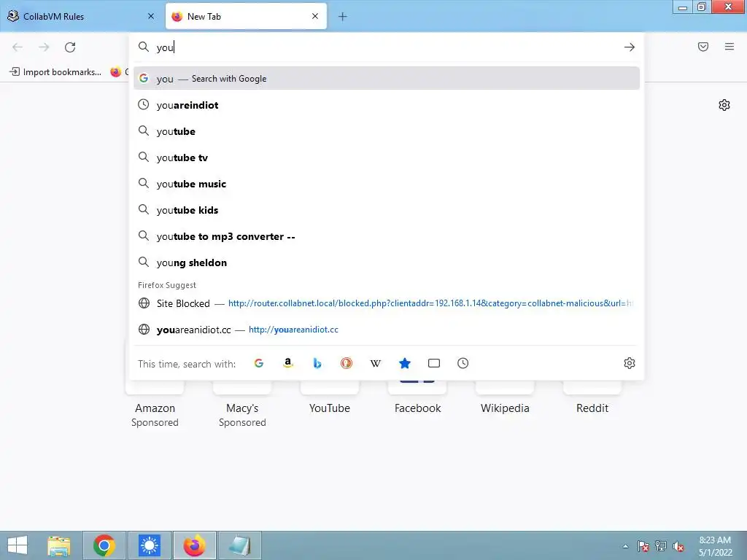Launch Google Chrome from the taskbar
The width and height of the screenshot is (747, 560).
[x=104, y=545]
